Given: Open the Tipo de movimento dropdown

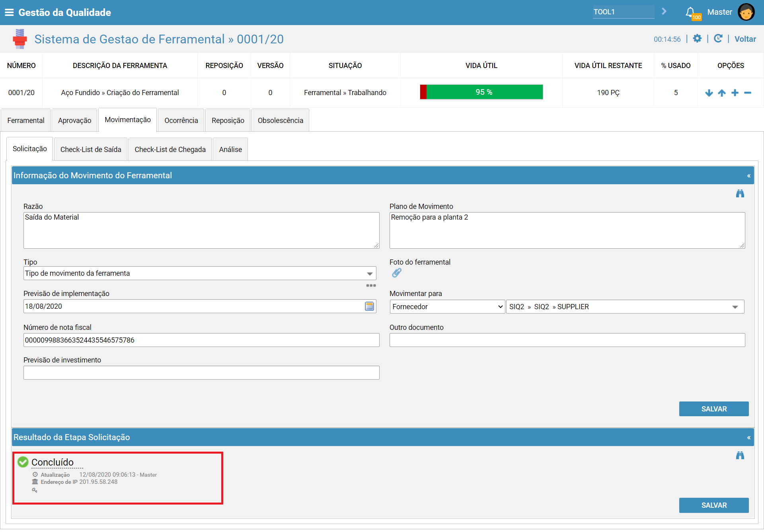Looking at the screenshot, I should tap(200, 273).
